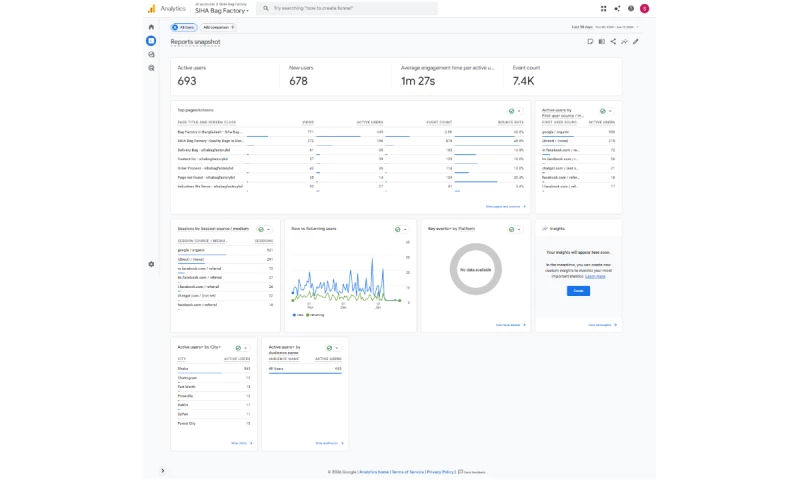Click View pages and screens link

tap(503, 206)
